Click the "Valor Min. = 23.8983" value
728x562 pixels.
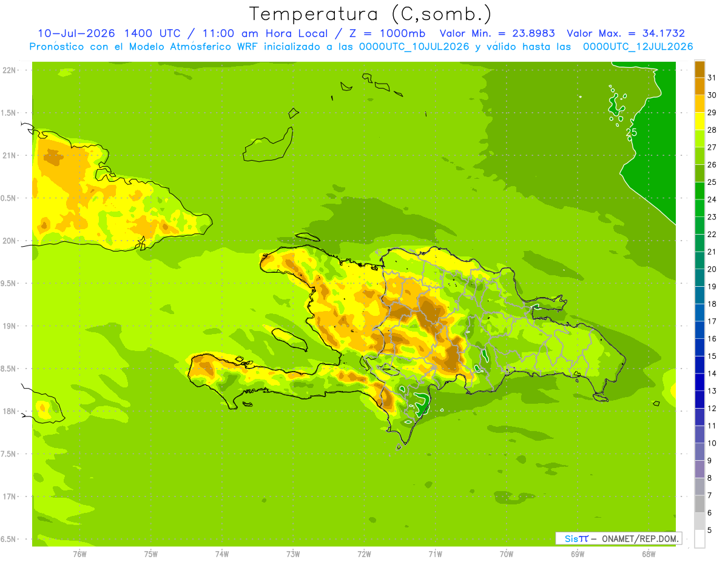click(497, 33)
